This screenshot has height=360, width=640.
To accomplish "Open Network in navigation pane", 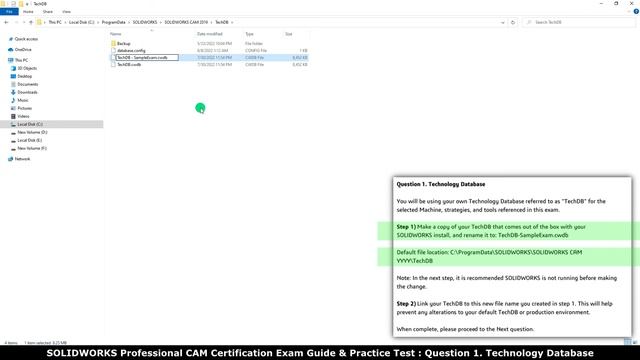I will (x=22, y=159).
